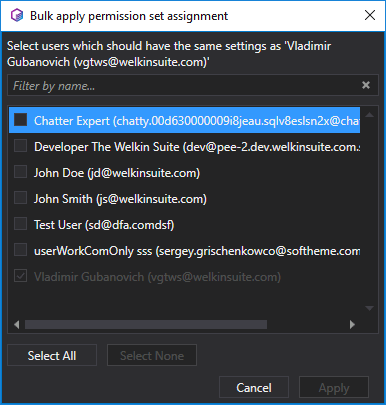
Task: Select the Chatter Expert row text
Action: point(197,121)
